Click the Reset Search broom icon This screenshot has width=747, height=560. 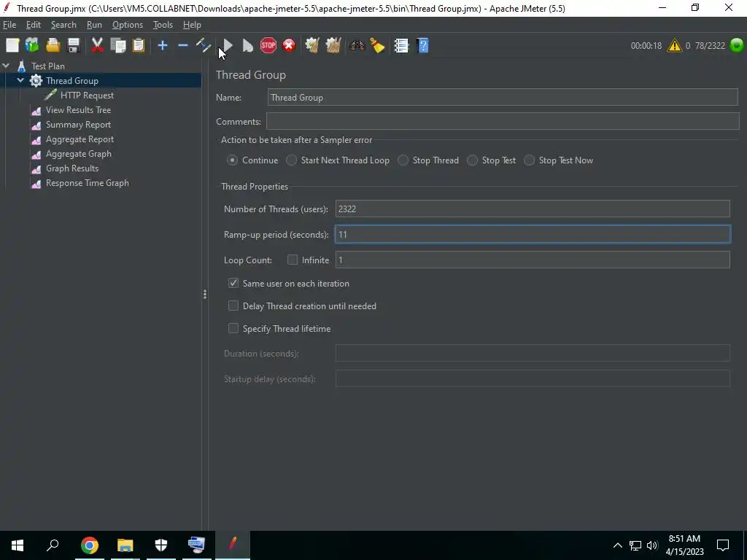point(377,45)
